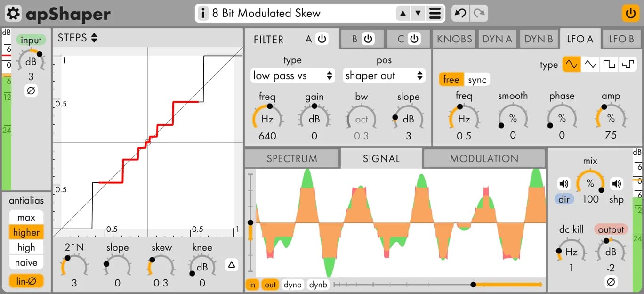Open settings via the gear icon
Image resolution: width=644 pixels, height=294 pixels.
click(14, 13)
